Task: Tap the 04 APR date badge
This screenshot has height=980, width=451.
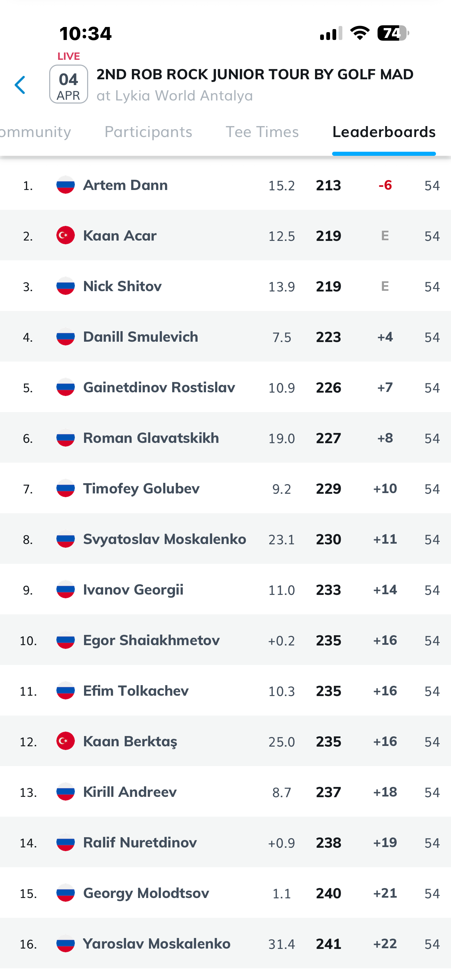Action: [68, 84]
